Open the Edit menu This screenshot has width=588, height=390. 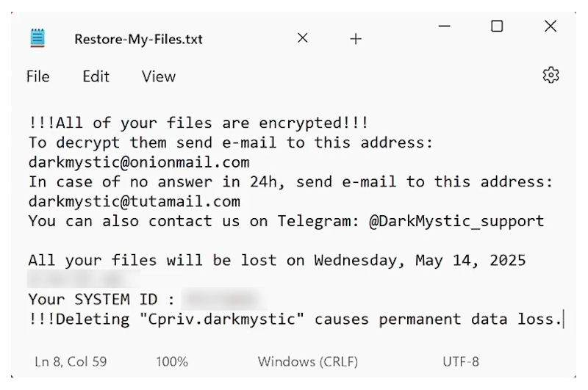96,76
